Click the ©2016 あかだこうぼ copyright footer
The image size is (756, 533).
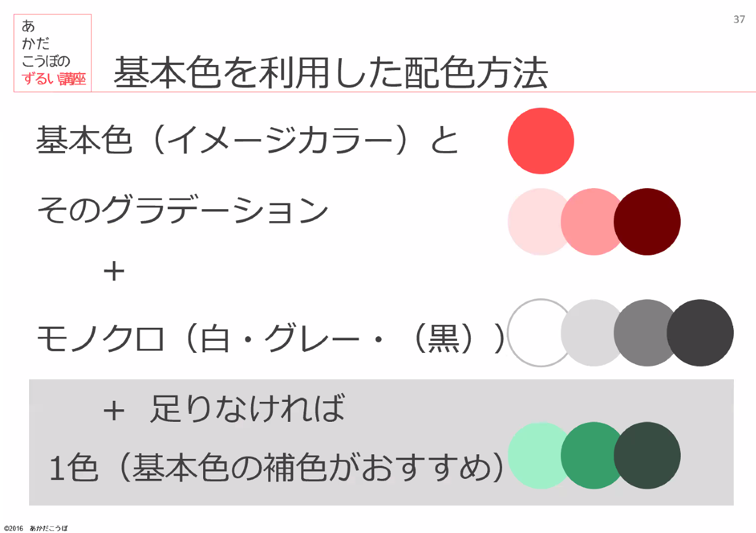[x=36, y=528]
